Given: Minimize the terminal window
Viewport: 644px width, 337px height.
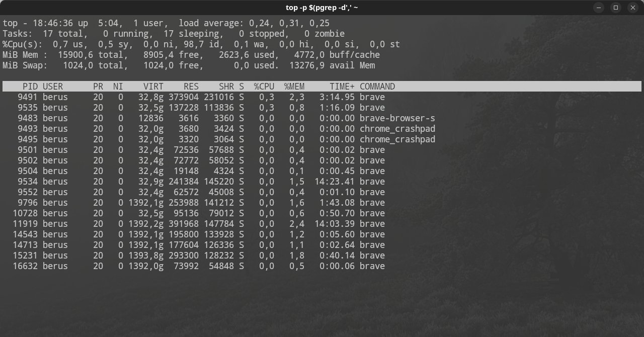Looking at the screenshot, I should coord(600,8).
